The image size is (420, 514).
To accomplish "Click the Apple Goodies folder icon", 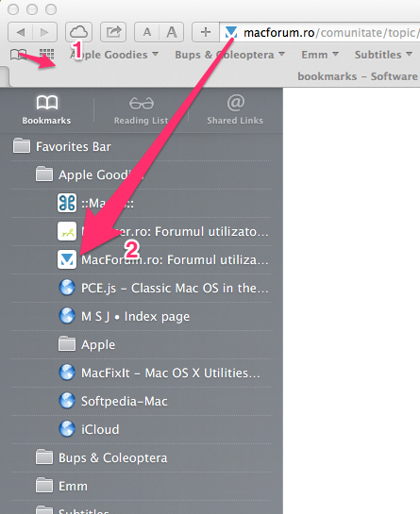I will 44,174.
